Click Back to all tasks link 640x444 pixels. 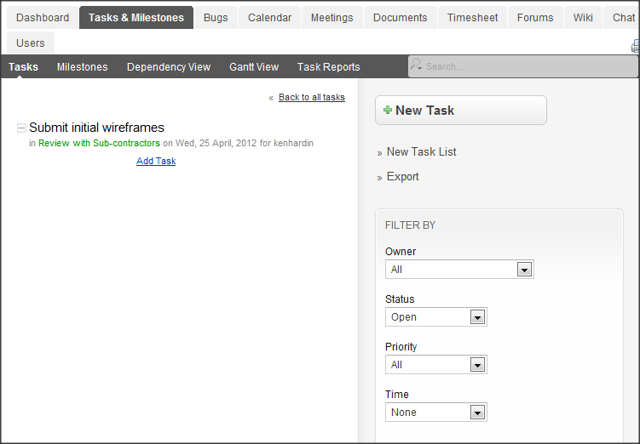tap(312, 97)
